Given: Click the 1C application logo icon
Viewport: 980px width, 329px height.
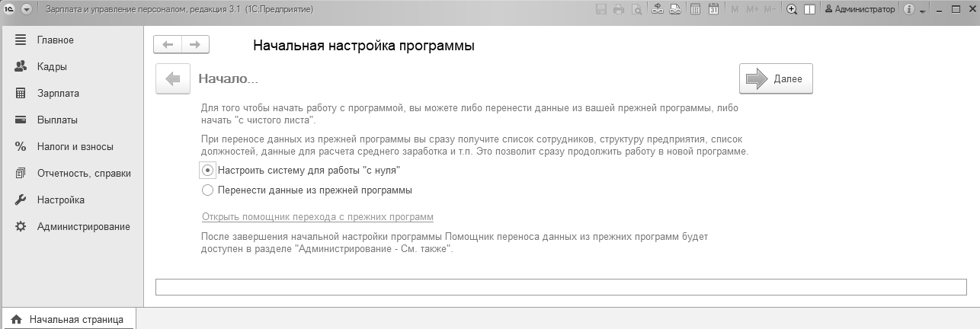Looking at the screenshot, I should pyautogui.click(x=10, y=10).
